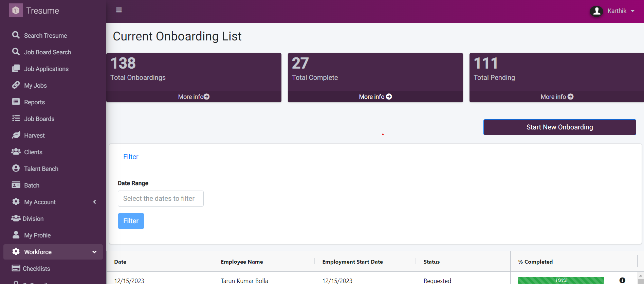
Task: Click the 100% progress bar for Tarun
Action: coord(561,280)
